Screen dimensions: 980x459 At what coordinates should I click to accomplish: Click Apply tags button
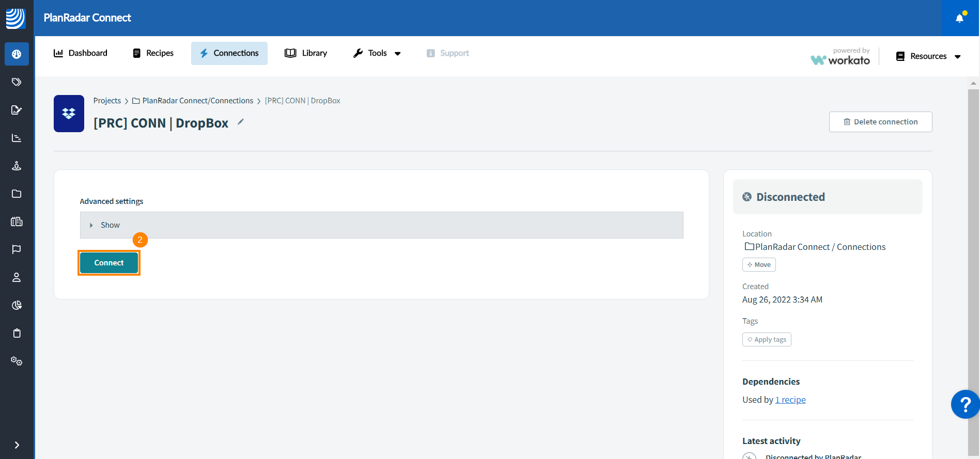pos(767,340)
